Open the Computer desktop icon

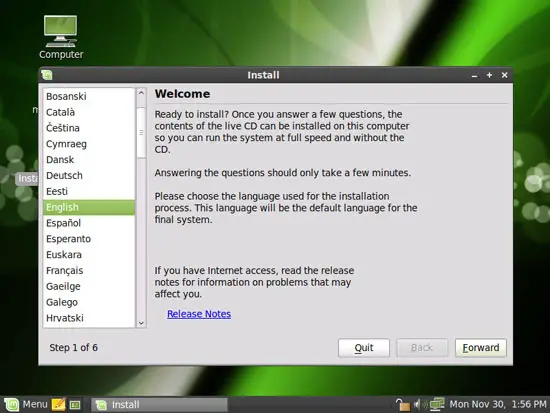pos(61,37)
